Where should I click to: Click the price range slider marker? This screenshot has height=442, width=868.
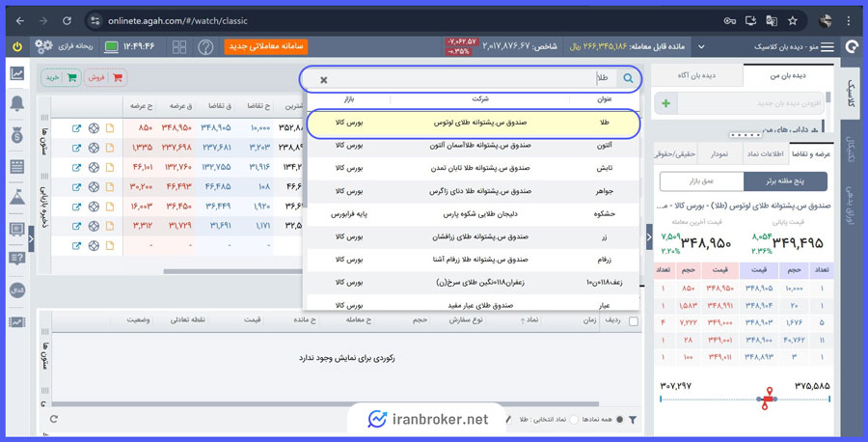768,399
